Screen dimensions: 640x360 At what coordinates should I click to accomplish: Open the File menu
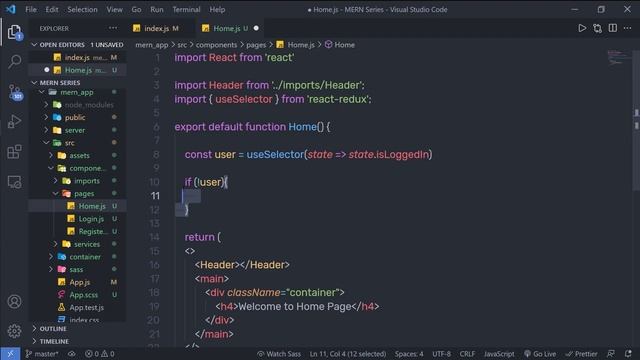[x=31, y=9]
